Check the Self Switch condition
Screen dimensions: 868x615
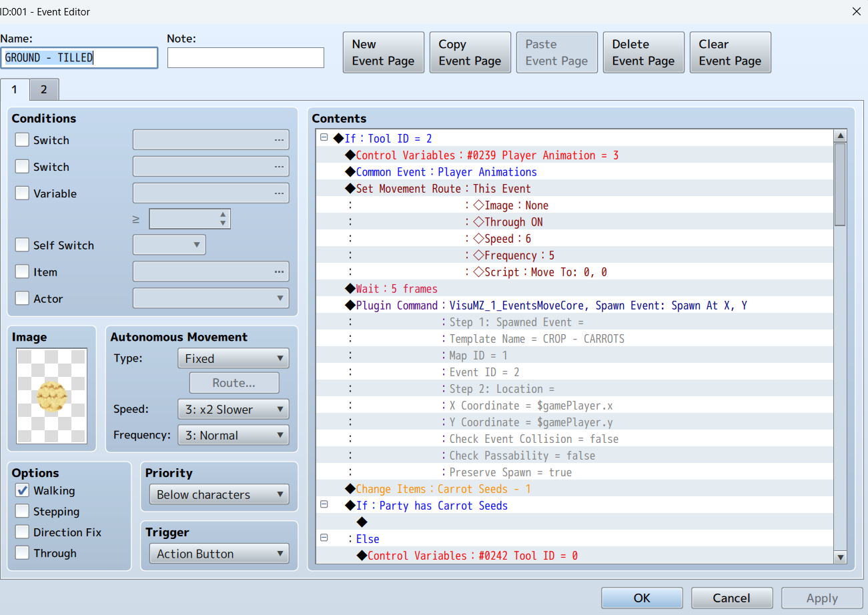coord(23,245)
